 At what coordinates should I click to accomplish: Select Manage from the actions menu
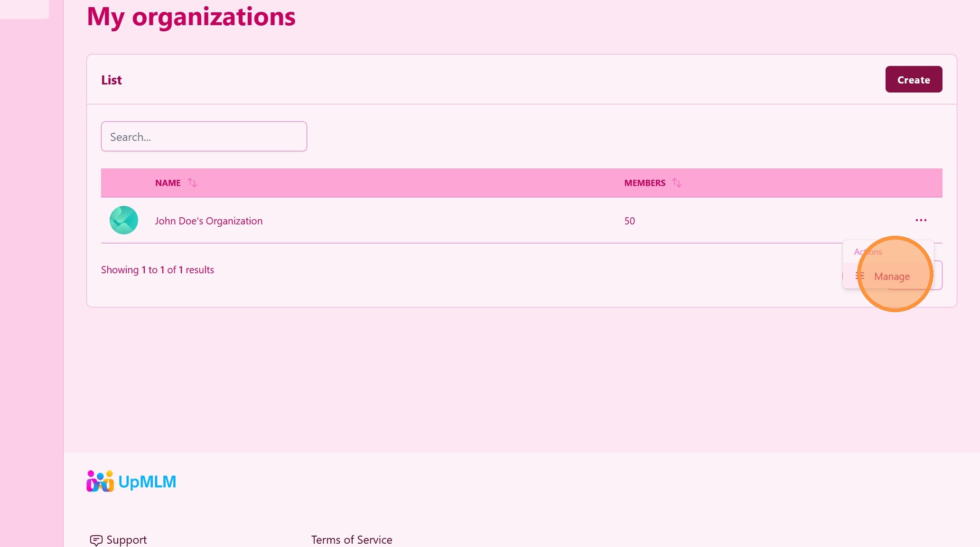tap(892, 277)
